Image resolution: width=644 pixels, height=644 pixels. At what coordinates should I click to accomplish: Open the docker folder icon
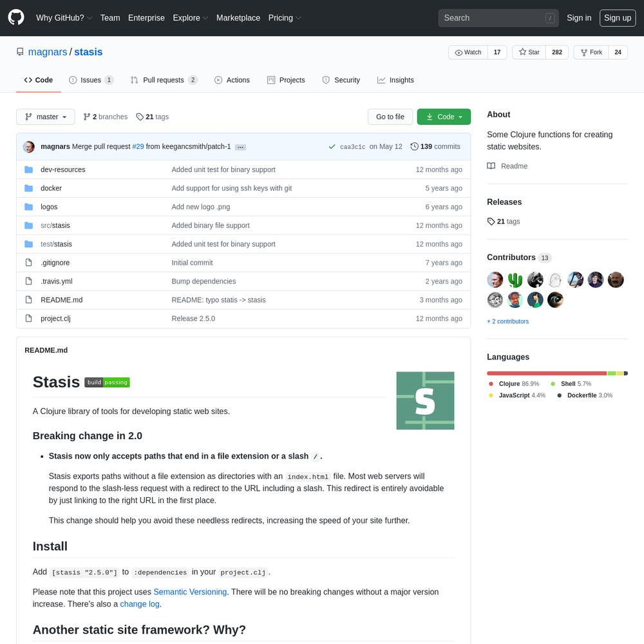coord(28,188)
